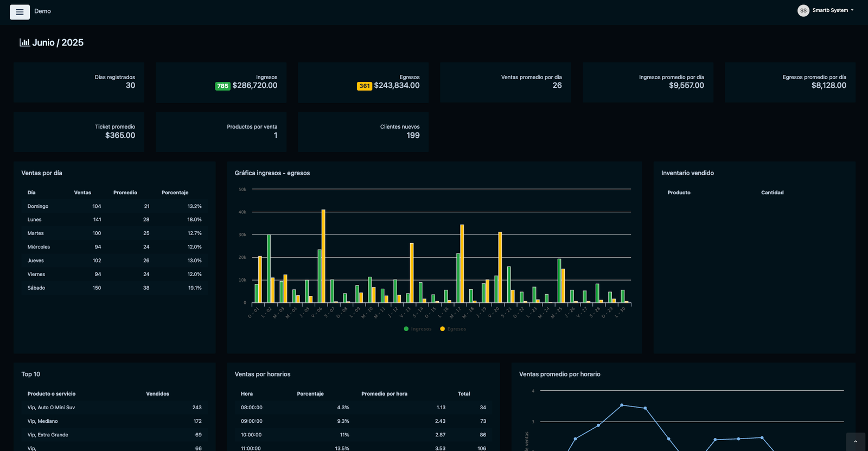Click the "Cantidad" column header
Screen dimensions: 868x451
pyautogui.click(x=772, y=193)
